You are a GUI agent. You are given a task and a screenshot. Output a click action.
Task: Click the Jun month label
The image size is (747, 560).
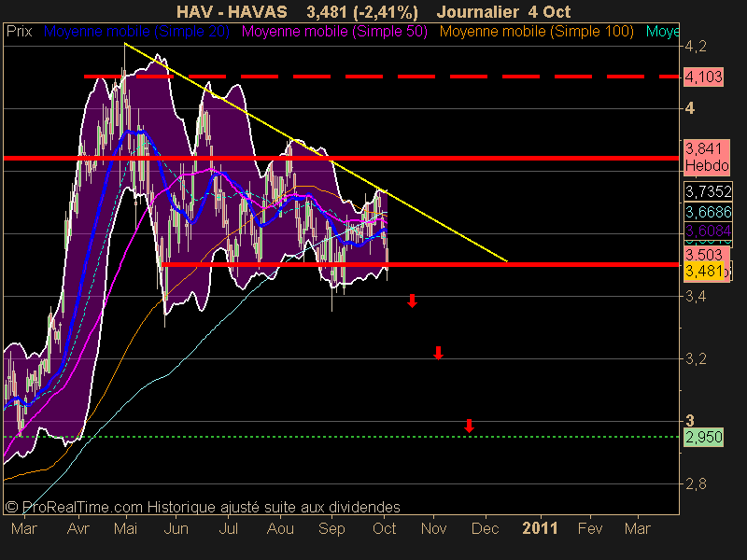pos(176,528)
